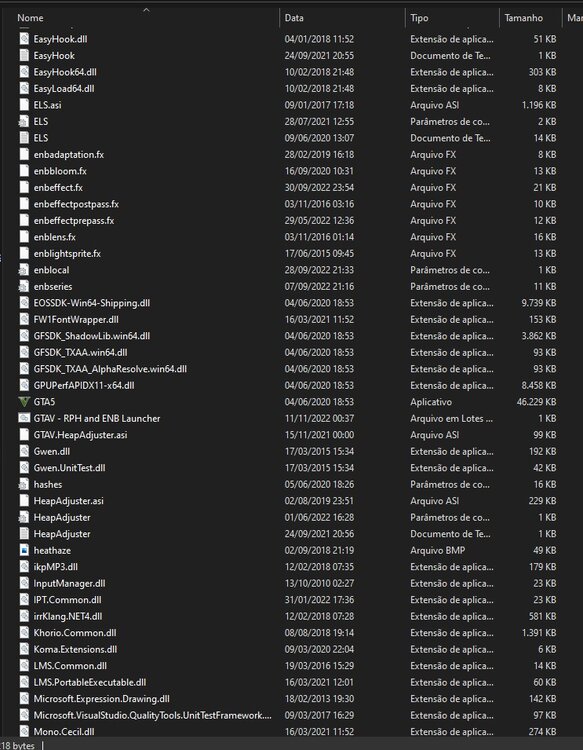Screen dimensions: 583x750
Task: Select the GFSDK_TXAA.win64.dll file name
Action: click(80, 353)
